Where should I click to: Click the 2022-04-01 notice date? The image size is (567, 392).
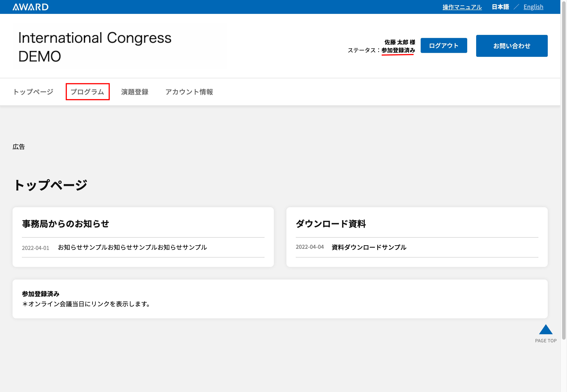point(36,248)
